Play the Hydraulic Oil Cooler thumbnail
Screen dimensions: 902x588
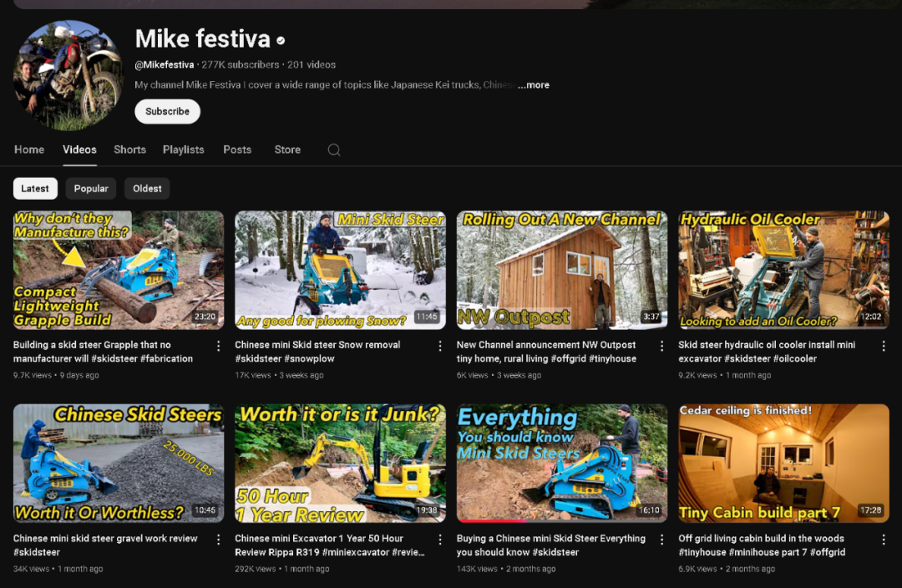pos(783,270)
